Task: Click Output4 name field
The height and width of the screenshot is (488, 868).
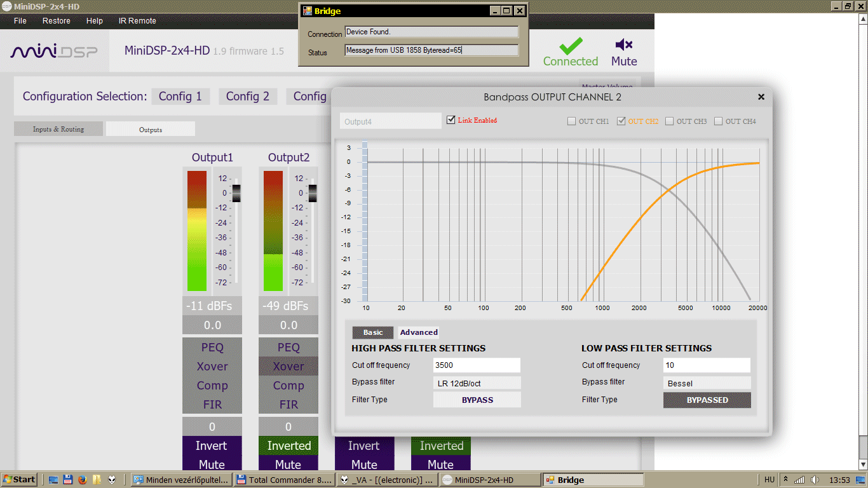Action: (391, 121)
